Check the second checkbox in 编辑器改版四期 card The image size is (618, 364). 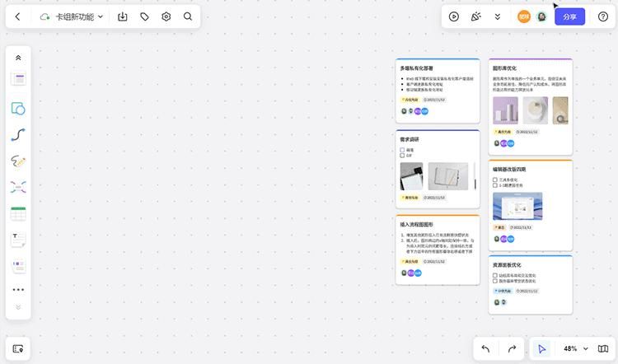[495, 185]
